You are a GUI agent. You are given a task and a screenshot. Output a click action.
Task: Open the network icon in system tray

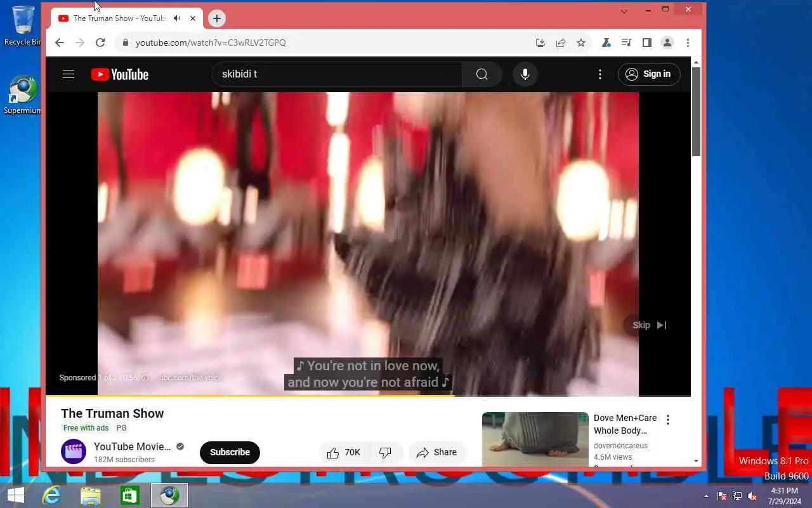[737, 496]
